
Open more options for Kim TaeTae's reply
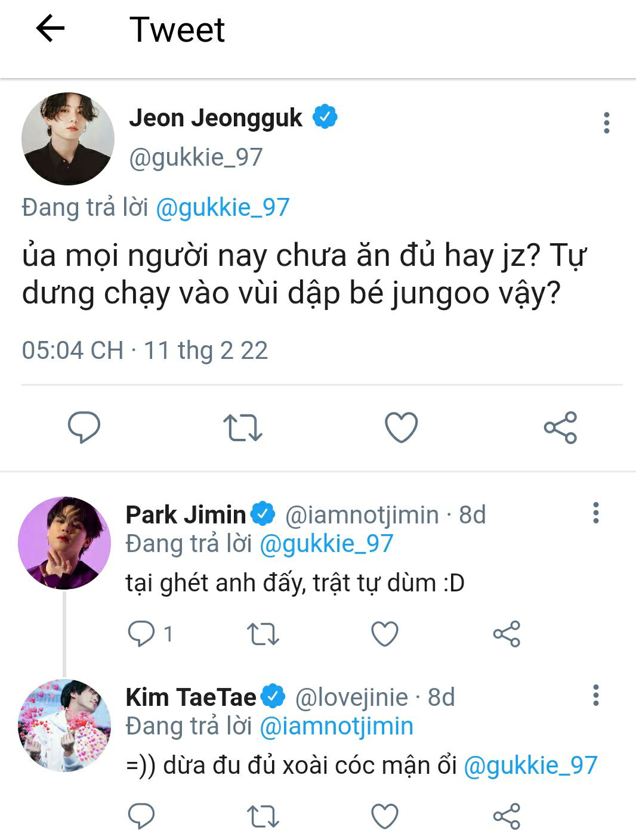coord(595,695)
